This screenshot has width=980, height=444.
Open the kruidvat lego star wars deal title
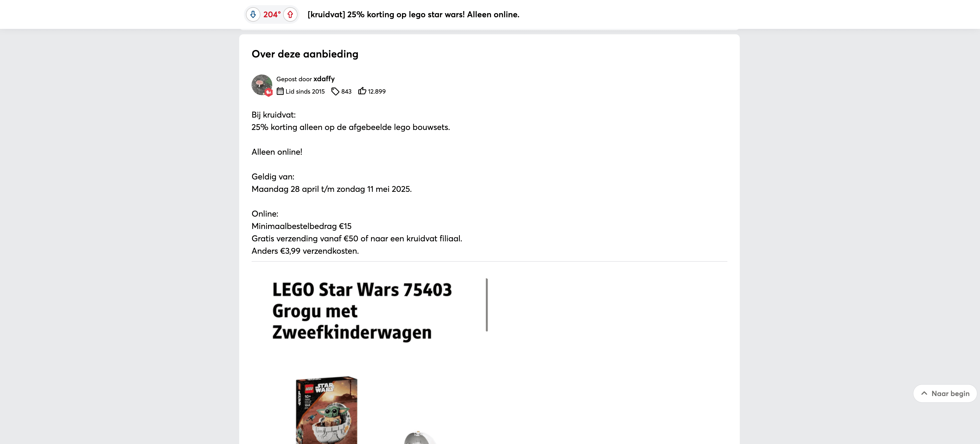click(x=413, y=14)
